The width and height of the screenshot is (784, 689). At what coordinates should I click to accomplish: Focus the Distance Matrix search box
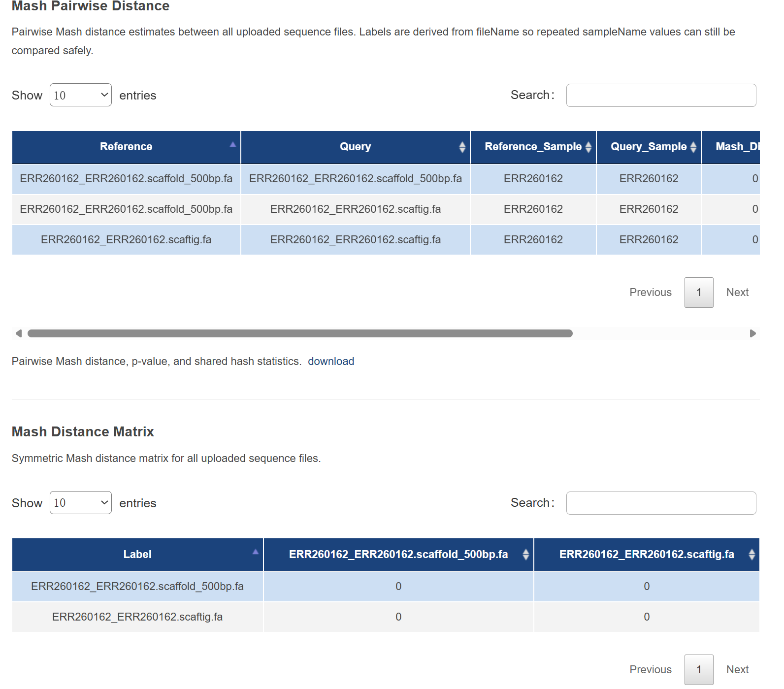coord(661,503)
